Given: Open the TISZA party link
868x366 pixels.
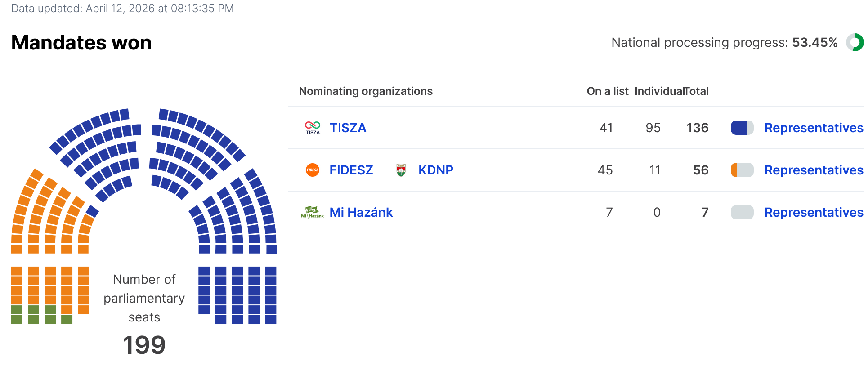Looking at the screenshot, I should click(x=348, y=128).
